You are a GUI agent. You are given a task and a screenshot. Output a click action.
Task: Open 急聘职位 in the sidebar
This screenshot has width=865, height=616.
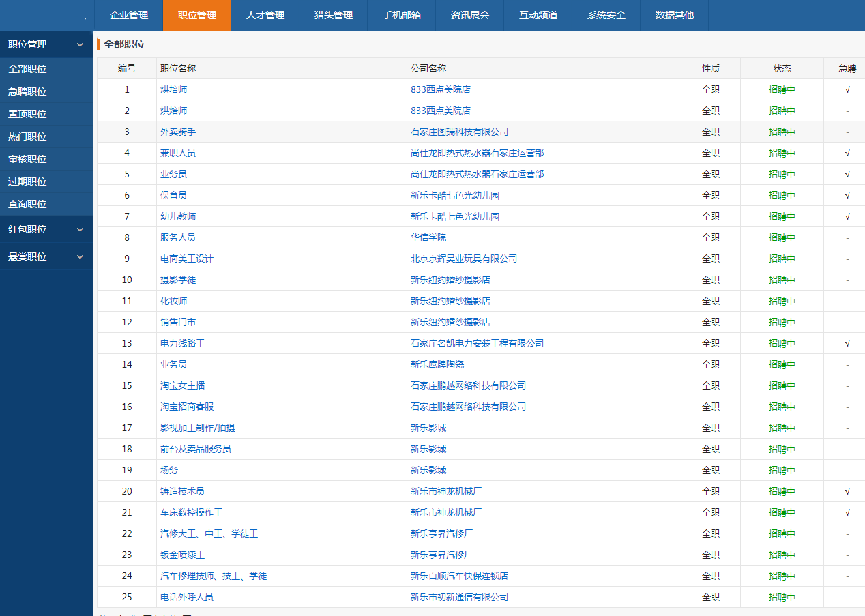(x=27, y=91)
